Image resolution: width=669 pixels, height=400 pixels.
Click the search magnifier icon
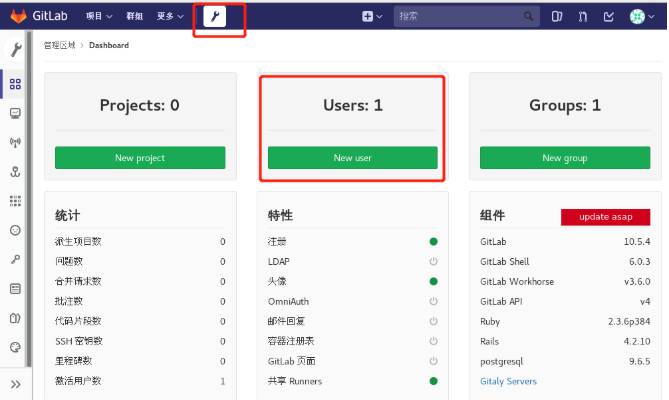tap(528, 16)
